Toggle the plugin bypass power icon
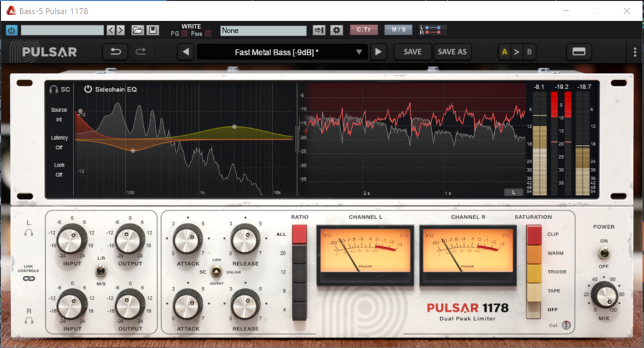 point(11,30)
